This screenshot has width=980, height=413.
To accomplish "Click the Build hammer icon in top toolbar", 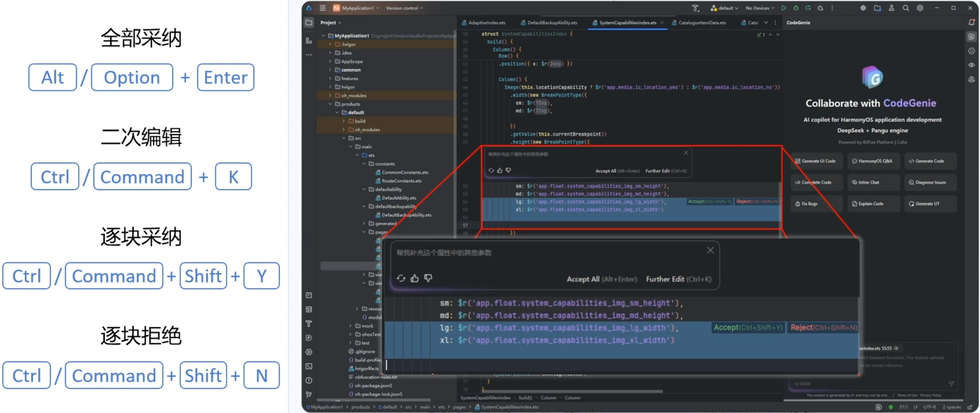I will click(x=695, y=8).
